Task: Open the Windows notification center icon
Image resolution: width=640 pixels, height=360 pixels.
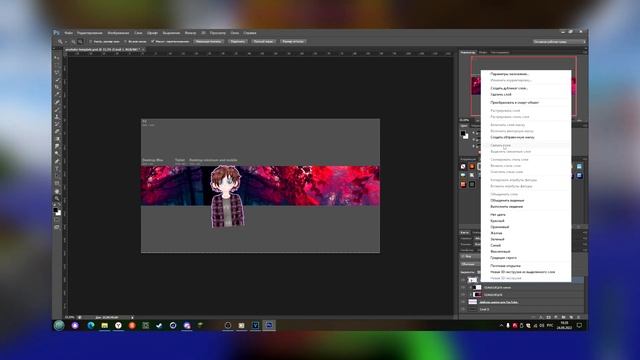Action: click(x=579, y=325)
